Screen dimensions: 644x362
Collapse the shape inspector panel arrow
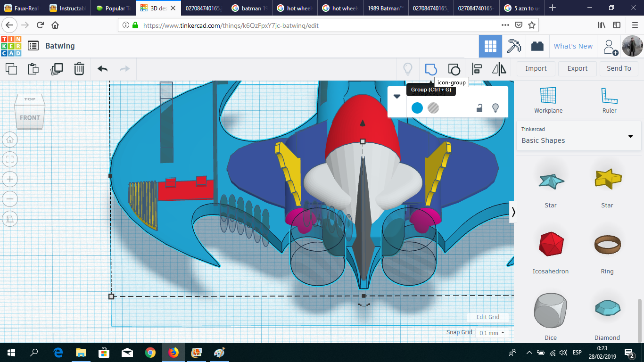coord(397,97)
